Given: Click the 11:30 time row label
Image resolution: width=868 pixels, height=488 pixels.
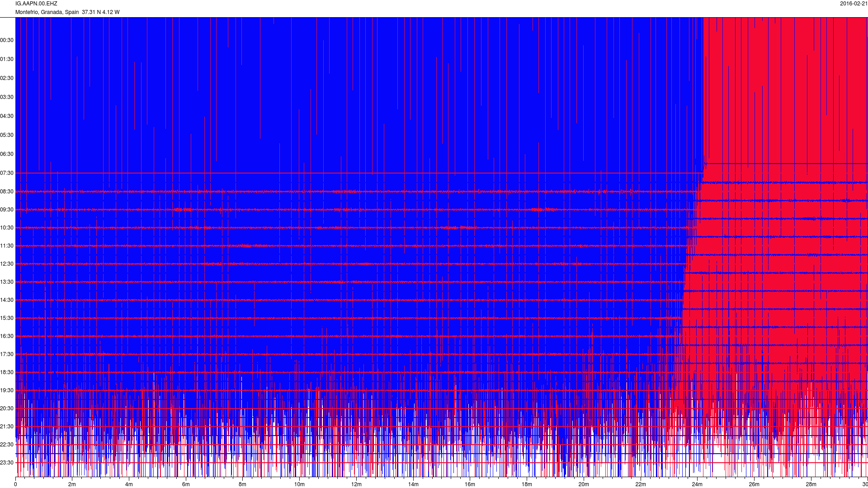Looking at the screenshot, I should [7, 246].
